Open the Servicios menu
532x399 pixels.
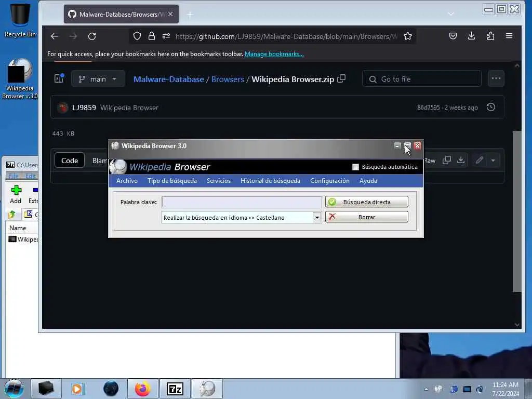pos(219,181)
